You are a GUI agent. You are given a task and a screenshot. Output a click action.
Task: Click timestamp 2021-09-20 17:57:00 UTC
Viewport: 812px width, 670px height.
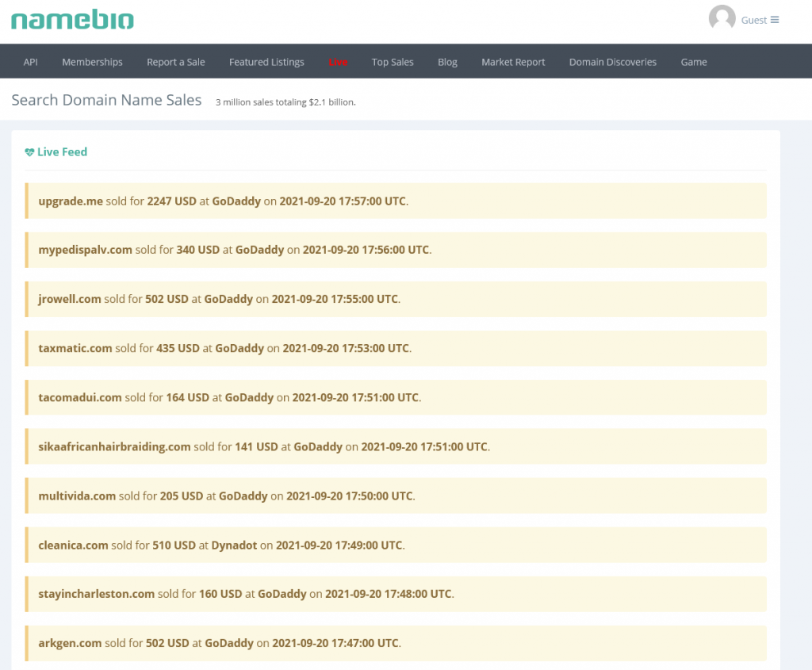(343, 201)
